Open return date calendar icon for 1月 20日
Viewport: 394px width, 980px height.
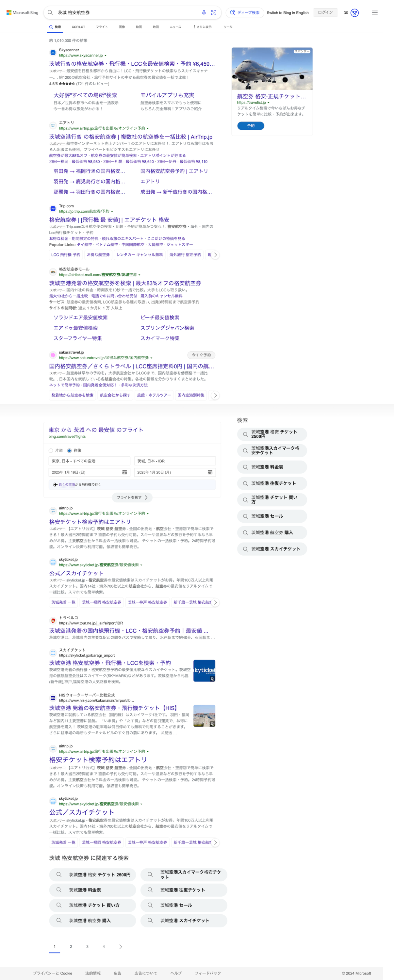click(210, 472)
